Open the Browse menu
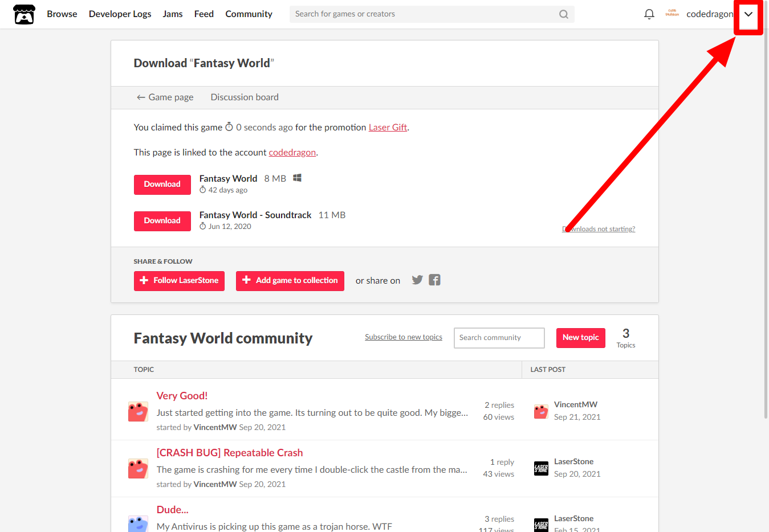 click(x=62, y=14)
